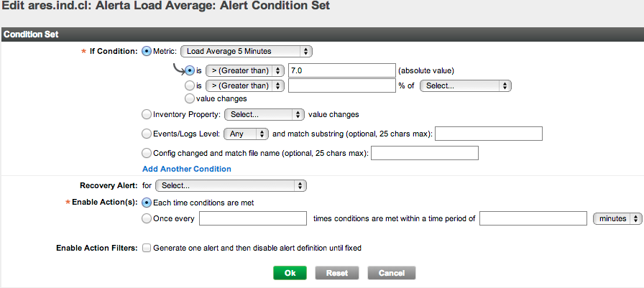Image resolution: width=644 pixels, height=288 pixels.
Task: Open the percentage row Greater than dropdown
Action: pyautogui.click(x=245, y=85)
